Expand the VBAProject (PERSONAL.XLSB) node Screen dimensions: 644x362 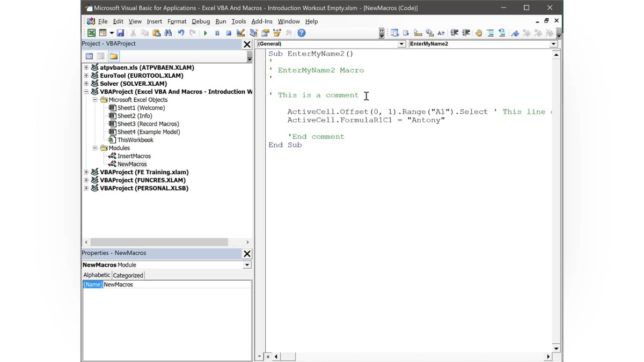(86, 188)
